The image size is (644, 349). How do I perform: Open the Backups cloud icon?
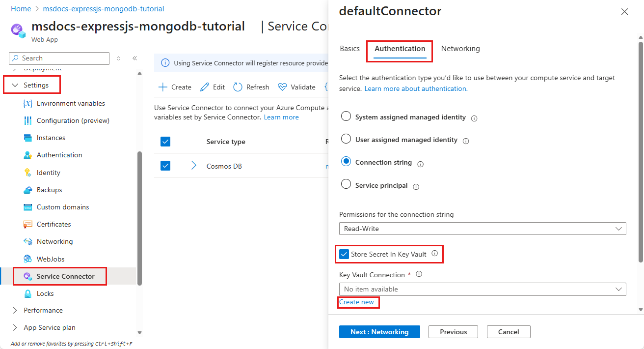(x=27, y=190)
